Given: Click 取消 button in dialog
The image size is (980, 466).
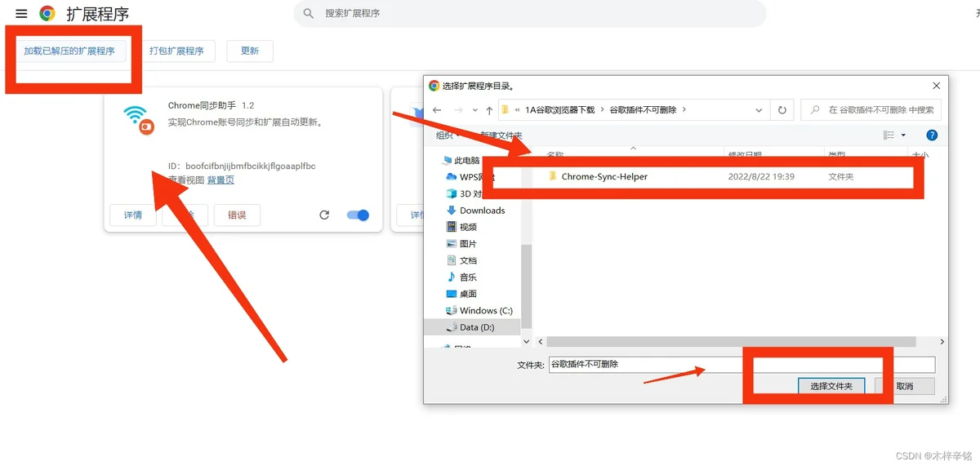Looking at the screenshot, I should point(904,386).
